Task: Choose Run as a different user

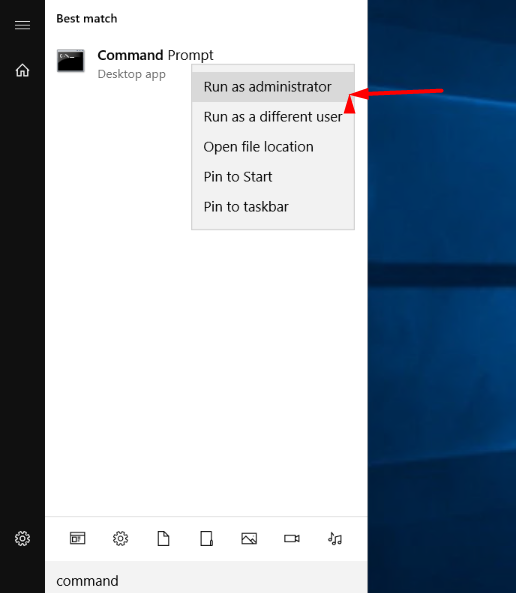Action: 272,116
